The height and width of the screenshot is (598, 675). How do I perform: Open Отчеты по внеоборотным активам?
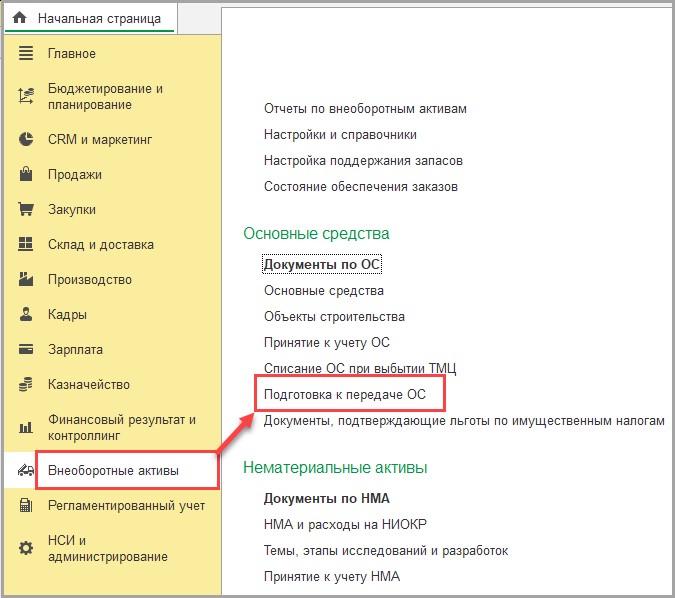pyautogui.click(x=365, y=108)
